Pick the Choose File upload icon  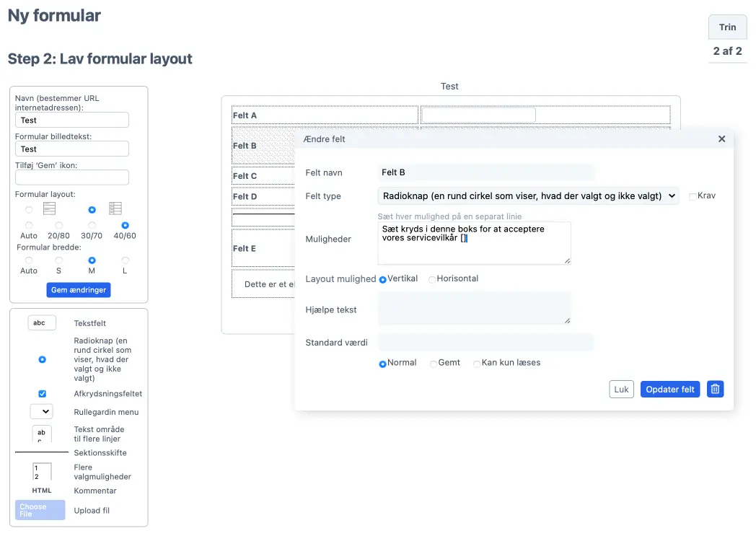click(x=40, y=510)
